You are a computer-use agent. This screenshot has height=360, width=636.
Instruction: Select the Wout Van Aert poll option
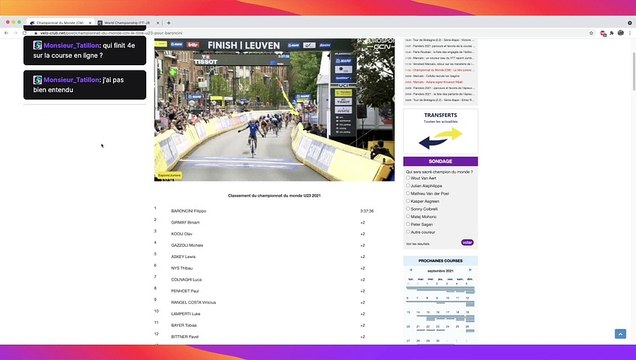[x=408, y=178]
